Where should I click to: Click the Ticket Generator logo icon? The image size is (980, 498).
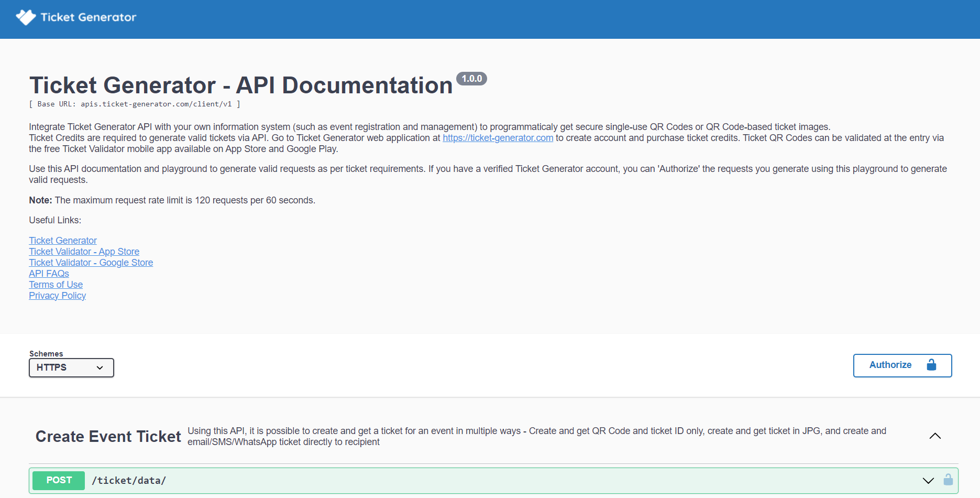click(26, 17)
